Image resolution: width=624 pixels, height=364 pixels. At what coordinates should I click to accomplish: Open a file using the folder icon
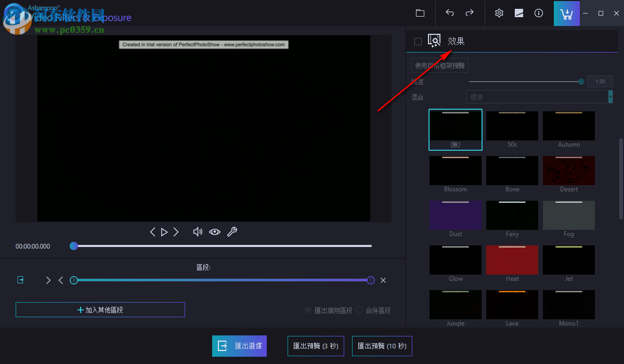click(420, 13)
